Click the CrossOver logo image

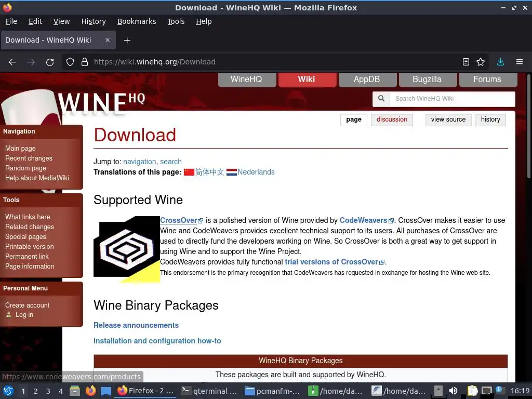(x=127, y=249)
